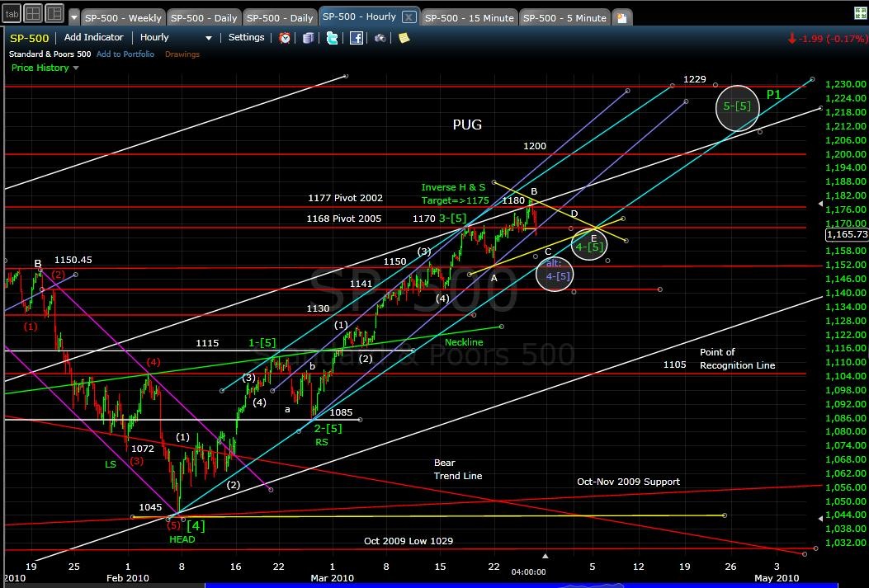Open the yellow sticky note icon

(404, 38)
